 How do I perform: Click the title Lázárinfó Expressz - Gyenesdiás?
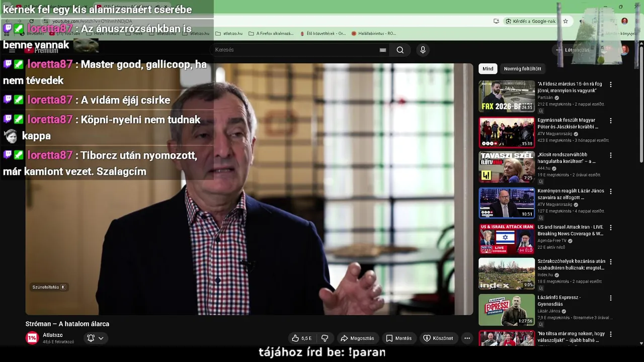point(559,301)
